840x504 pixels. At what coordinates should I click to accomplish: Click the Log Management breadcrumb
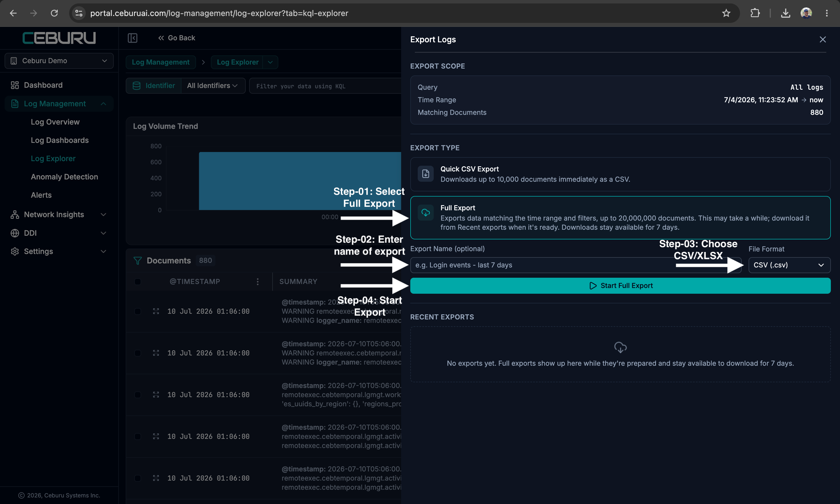(161, 62)
